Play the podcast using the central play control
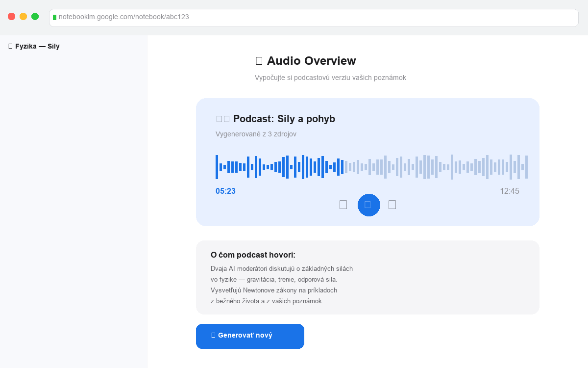Viewport: 588px width, 368px height. [368, 205]
